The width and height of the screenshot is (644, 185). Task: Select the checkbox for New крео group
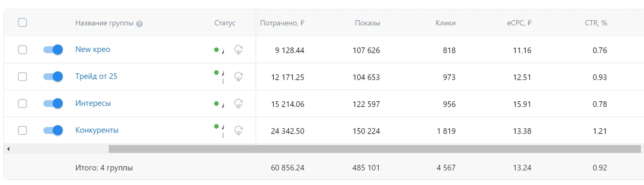coord(23,50)
